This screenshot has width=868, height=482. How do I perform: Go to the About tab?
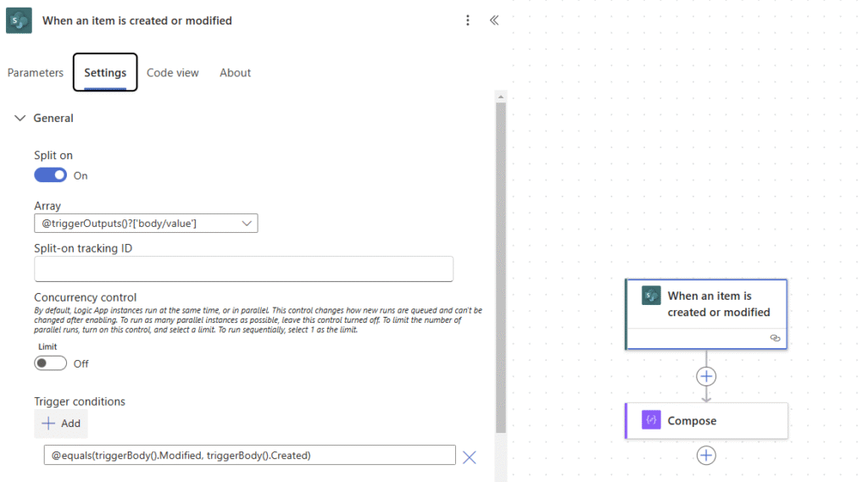coord(236,73)
